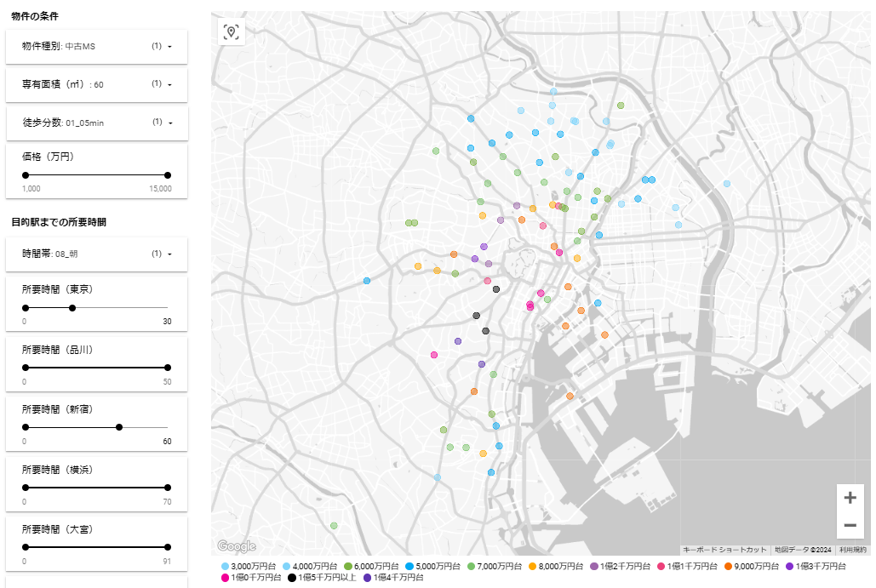Click the 所要時間（新宿）slider upper handle
876x588 pixels.
119,427
